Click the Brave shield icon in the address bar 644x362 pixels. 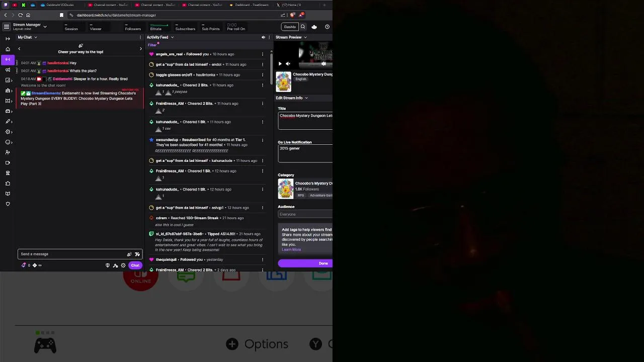[x=292, y=15]
